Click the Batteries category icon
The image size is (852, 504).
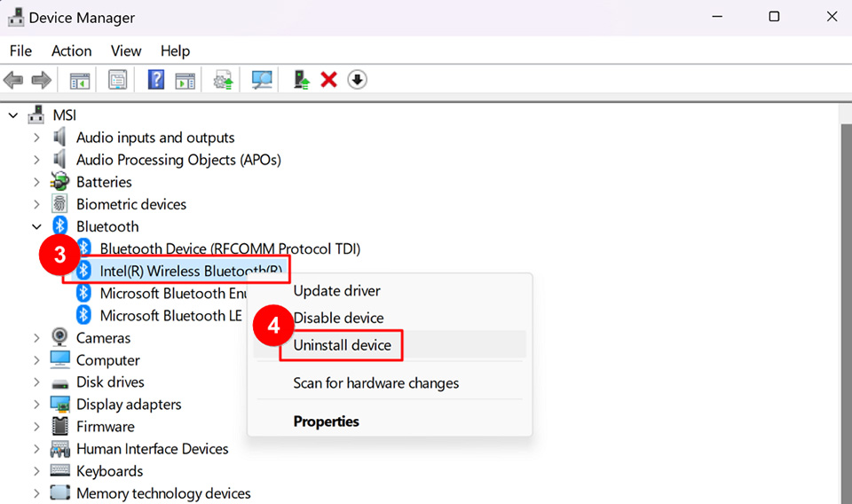59,181
